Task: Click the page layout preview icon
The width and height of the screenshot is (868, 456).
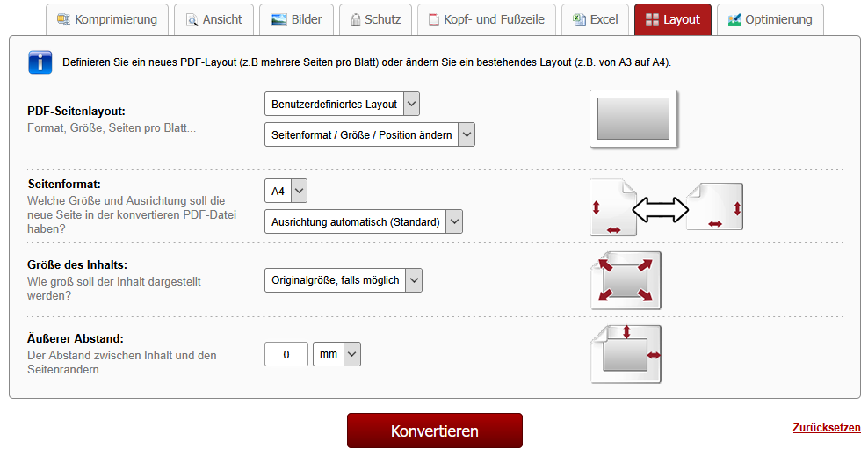Action: 633,119
